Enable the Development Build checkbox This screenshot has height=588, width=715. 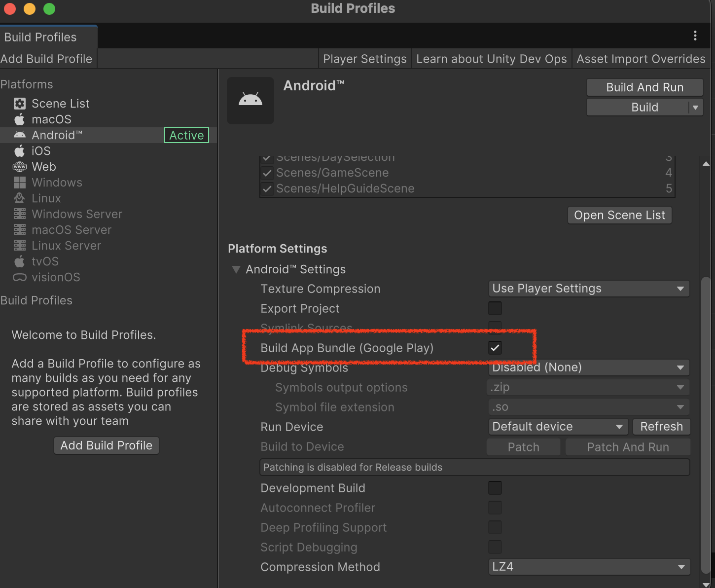[495, 488]
